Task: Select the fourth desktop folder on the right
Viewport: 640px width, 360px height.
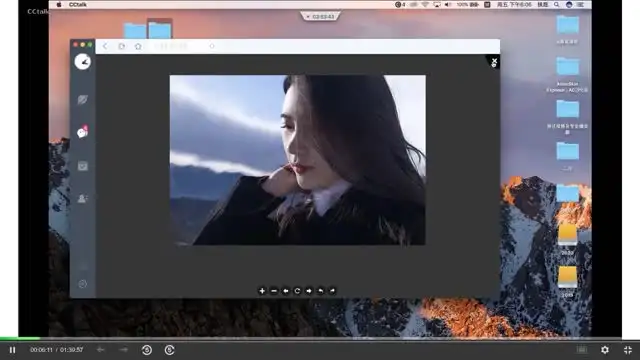Action: (567, 151)
